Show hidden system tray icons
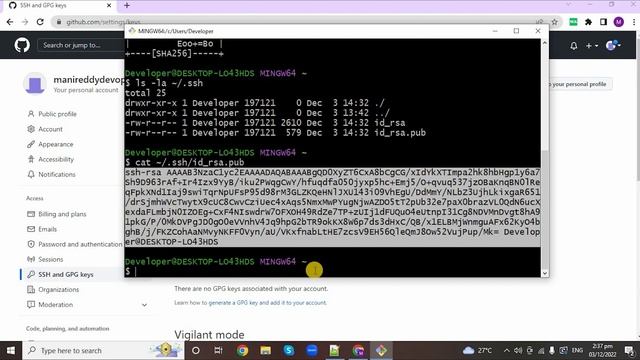 [x=507, y=350]
